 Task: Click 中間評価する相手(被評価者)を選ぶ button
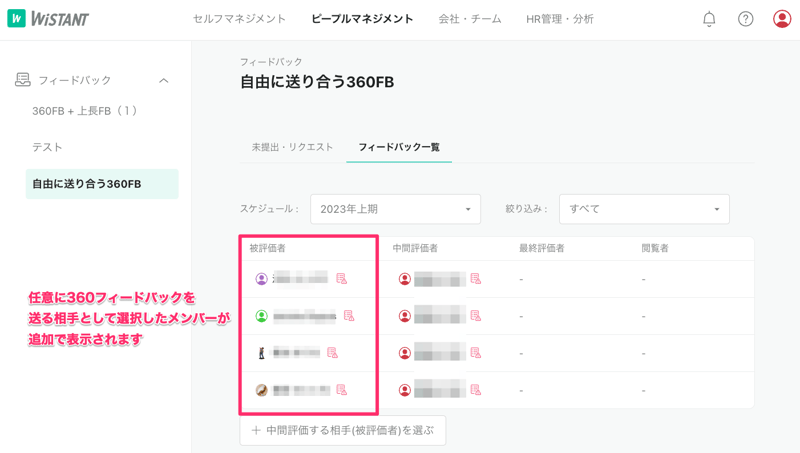tap(343, 430)
